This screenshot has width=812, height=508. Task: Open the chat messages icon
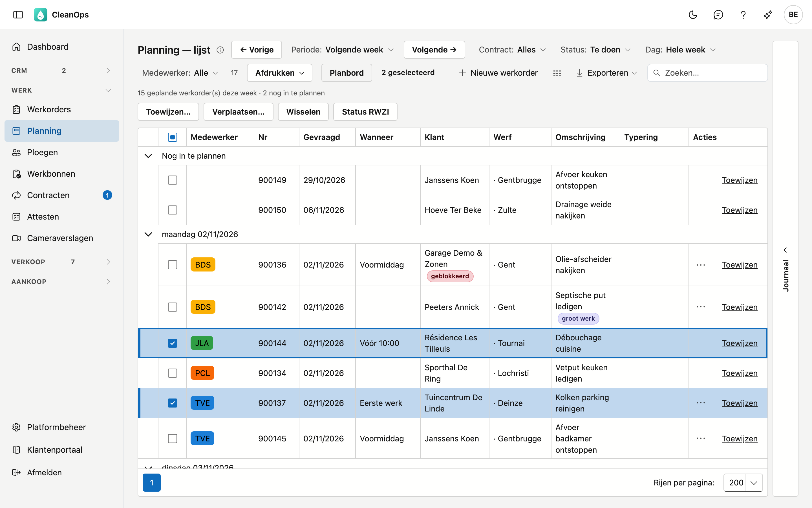718,14
